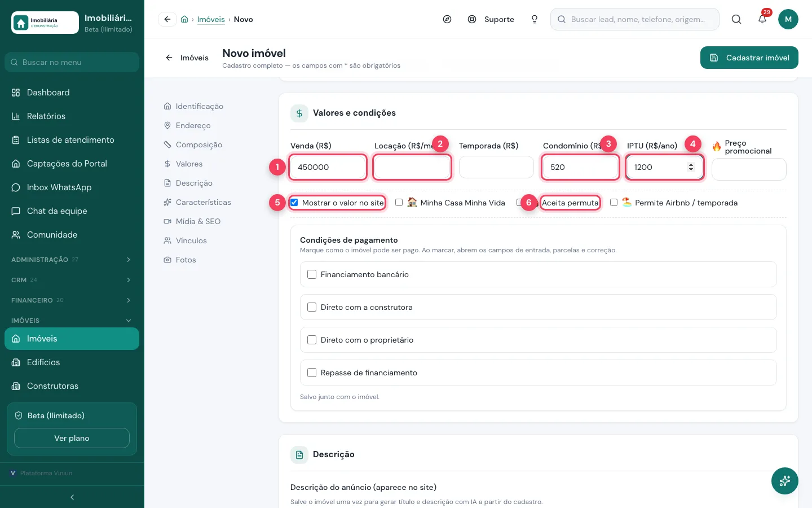Check Permite Airbnb / temporada box
This screenshot has width=812, height=508.
click(614, 203)
